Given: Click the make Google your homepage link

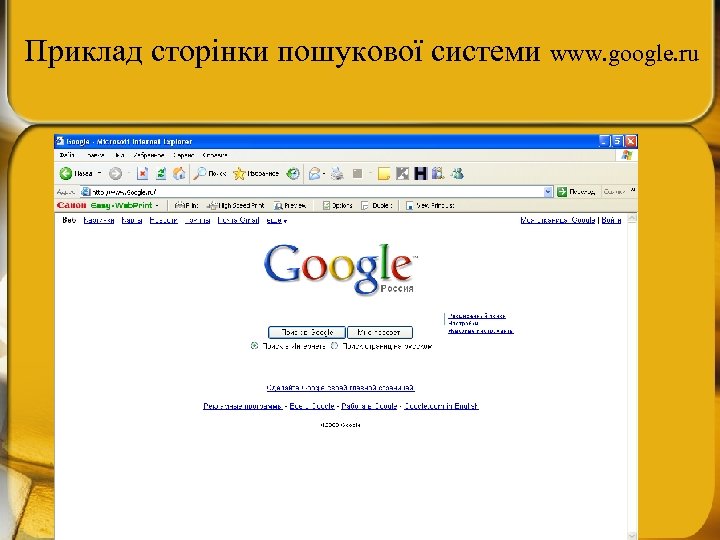Looking at the screenshot, I should coord(340,388).
